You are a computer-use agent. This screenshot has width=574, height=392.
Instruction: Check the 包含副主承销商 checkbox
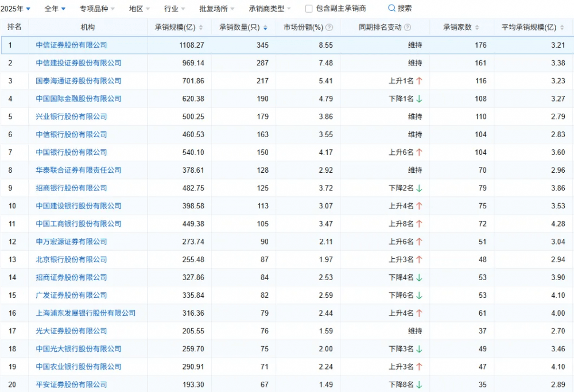308,8
